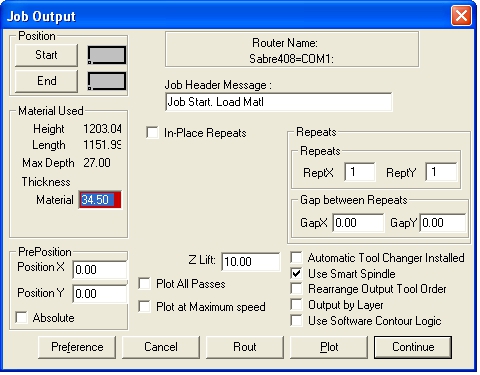Click the Position Y input field
This screenshot has width=480, height=375.
point(100,294)
